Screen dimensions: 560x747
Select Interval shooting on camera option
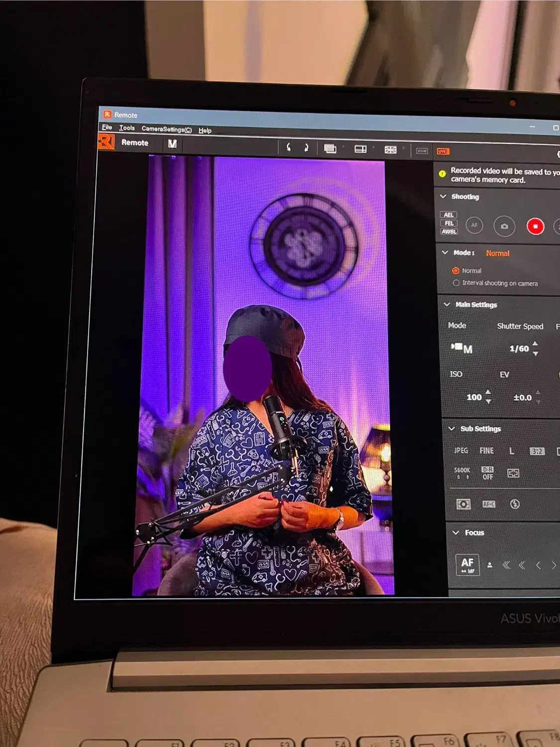click(456, 283)
